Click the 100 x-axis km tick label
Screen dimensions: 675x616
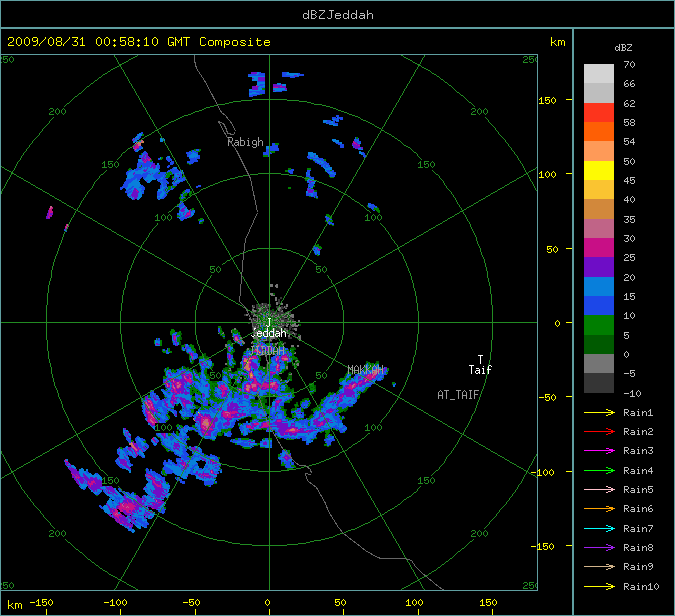(414, 603)
